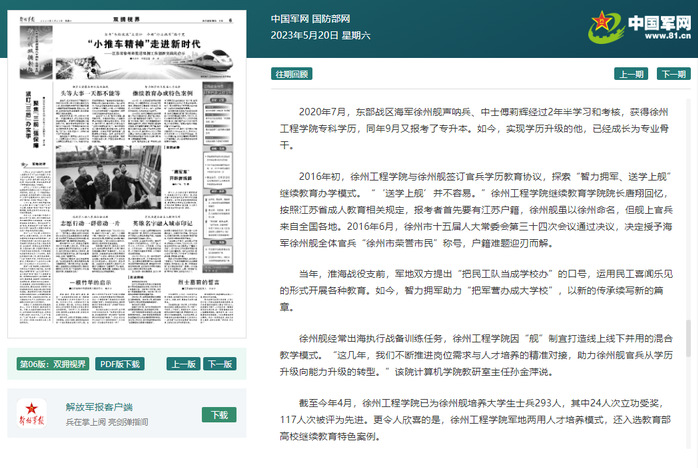Go to next article with top 下一期 button

[x=673, y=74]
